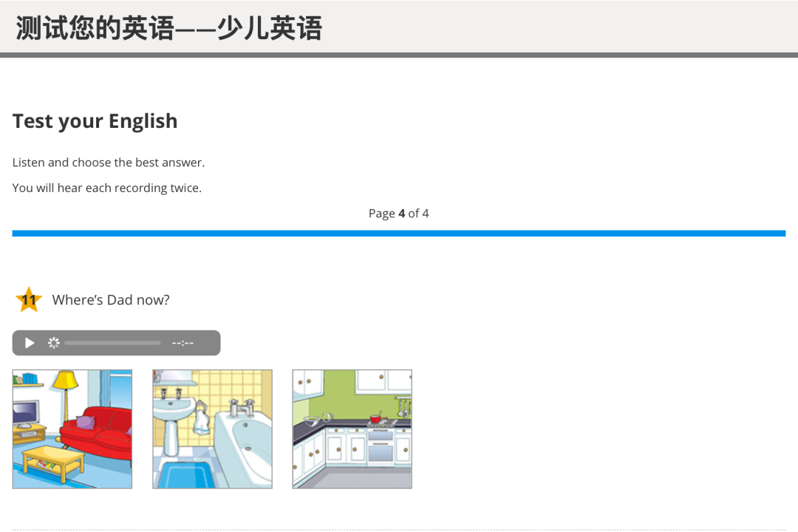798x532 pixels.
Task: Choose the bathroom picture answer
Action: coord(212,429)
